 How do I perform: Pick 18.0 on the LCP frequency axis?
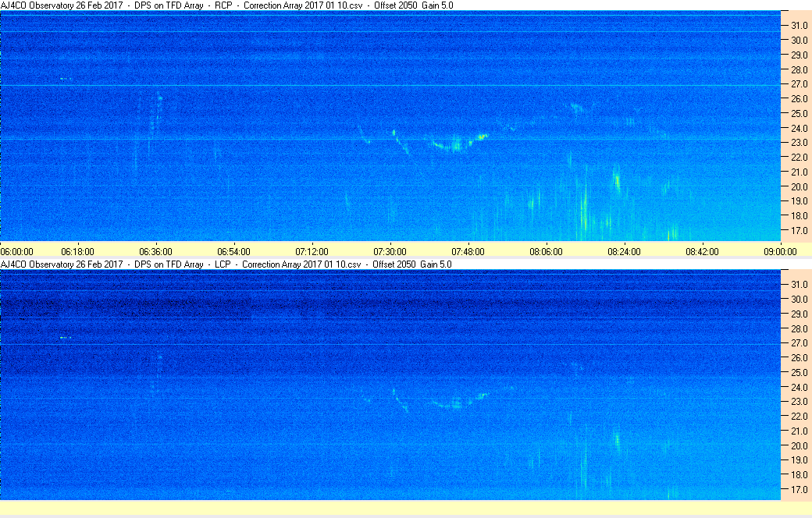click(x=799, y=475)
